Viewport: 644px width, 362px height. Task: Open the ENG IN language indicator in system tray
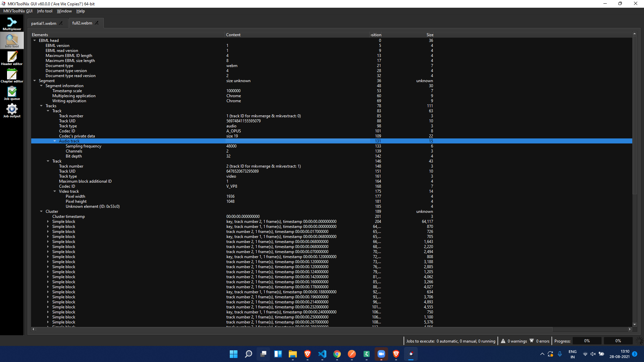coord(572,354)
